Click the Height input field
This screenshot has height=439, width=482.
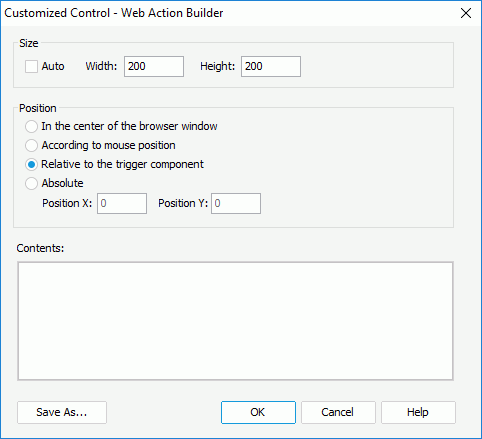point(271,66)
